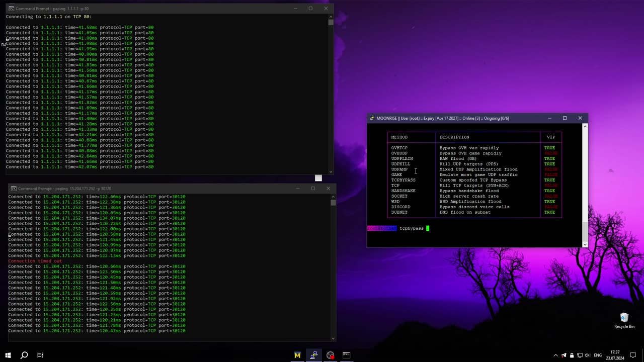Screen dimensions: 644x362
Task: Click the HANDSHAKE method name
Action: (404, 191)
